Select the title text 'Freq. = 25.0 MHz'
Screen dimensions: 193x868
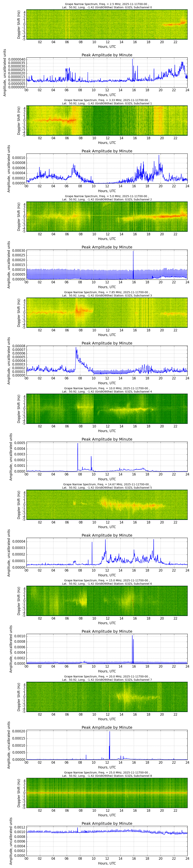coord(110,772)
